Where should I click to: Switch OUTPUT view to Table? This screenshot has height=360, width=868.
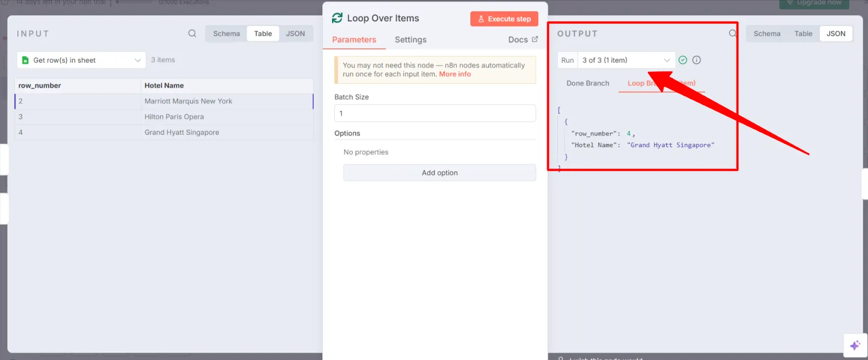click(x=803, y=34)
